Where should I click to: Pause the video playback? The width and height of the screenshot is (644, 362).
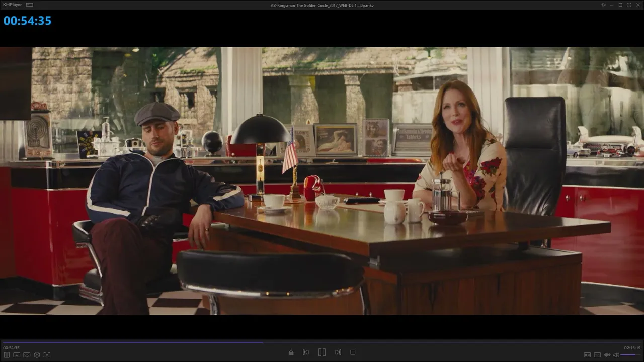322,352
